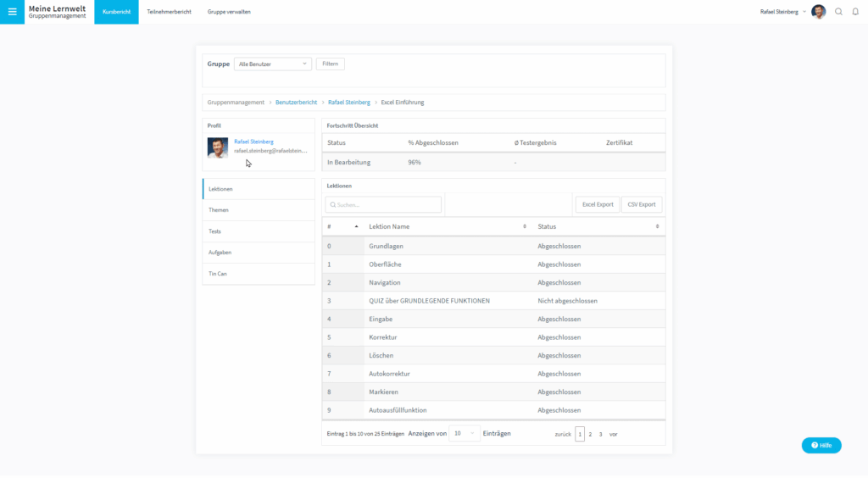
Task: Click the Filtern button
Action: (x=330, y=64)
